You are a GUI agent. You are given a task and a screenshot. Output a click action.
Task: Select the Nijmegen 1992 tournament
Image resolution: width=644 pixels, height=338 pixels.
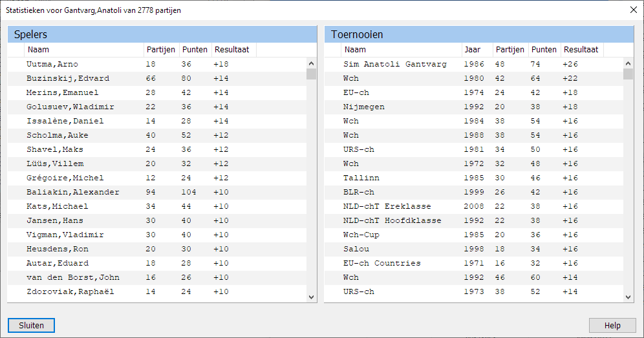(474, 107)
